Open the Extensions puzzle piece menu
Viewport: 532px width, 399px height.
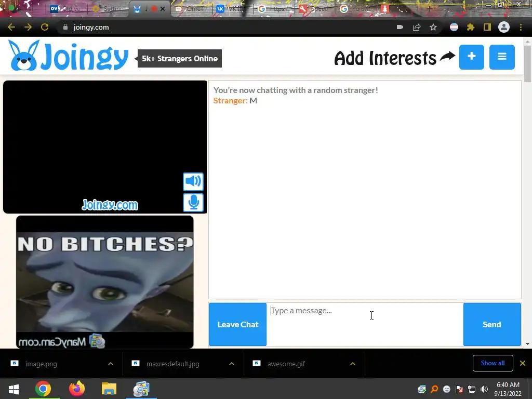click(x=471, y=27)
